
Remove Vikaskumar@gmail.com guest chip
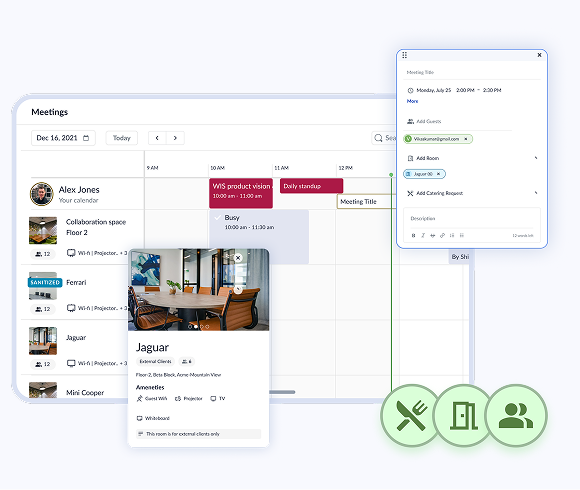(x=466, y=139)
